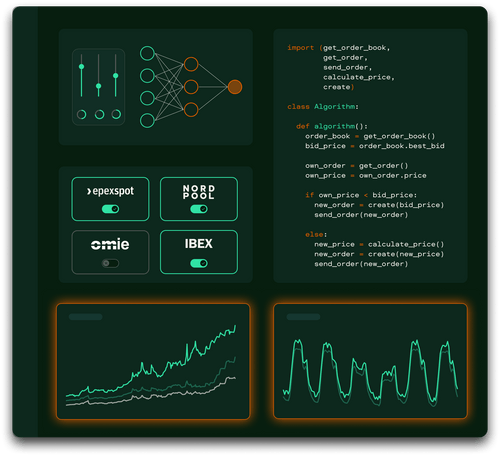The image size is (500, 456).
Task: Click 'bid_price = order_book.best_bid' line
Action: tap(375, 146)
